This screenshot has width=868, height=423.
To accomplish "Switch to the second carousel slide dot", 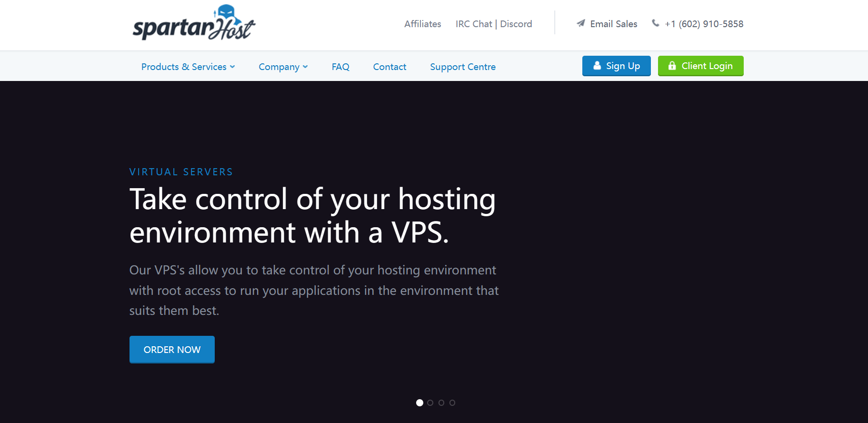I will tap(430, 403).
